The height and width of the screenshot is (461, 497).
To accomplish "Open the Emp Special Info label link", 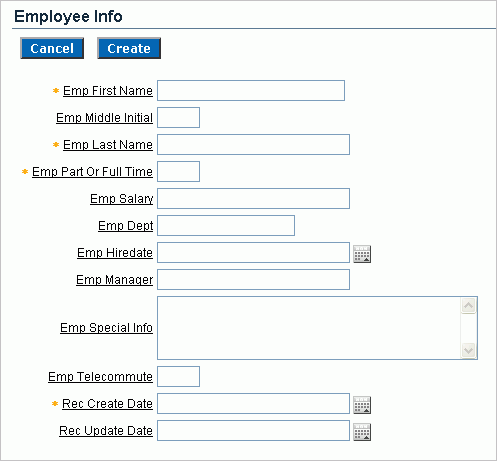I will (x=106, y=328).
